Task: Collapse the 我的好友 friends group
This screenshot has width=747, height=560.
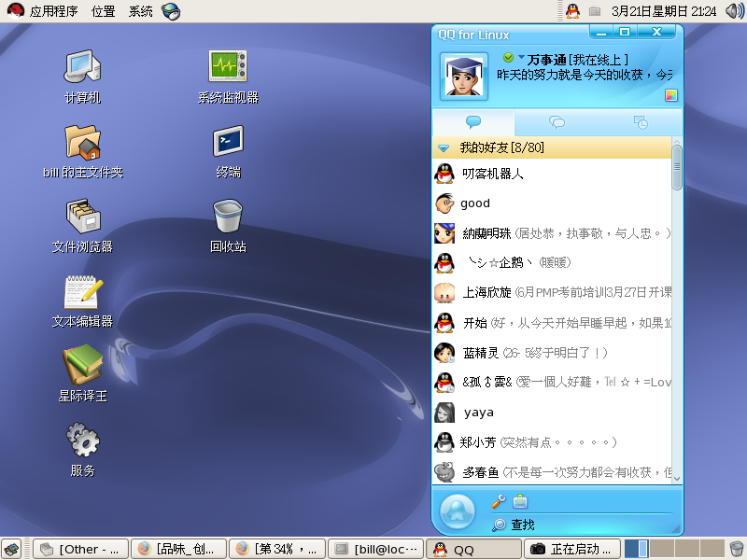Action: coord(445,148)
